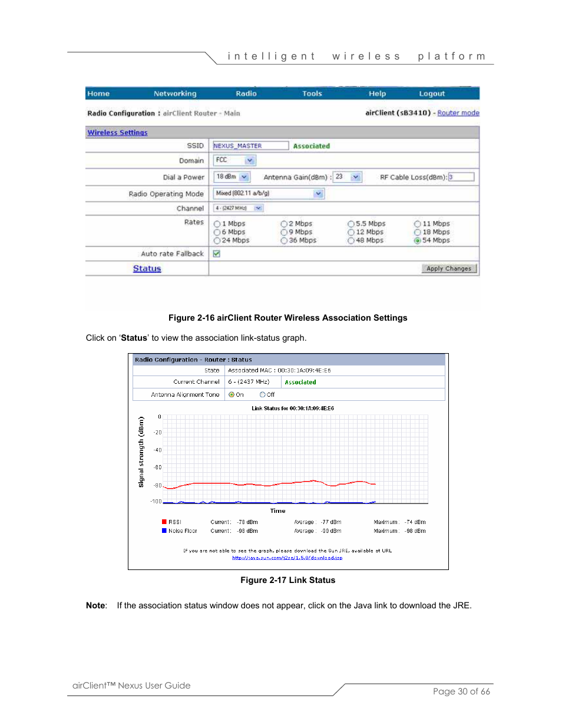Select the 36 Mbps rate

(284, 241)
